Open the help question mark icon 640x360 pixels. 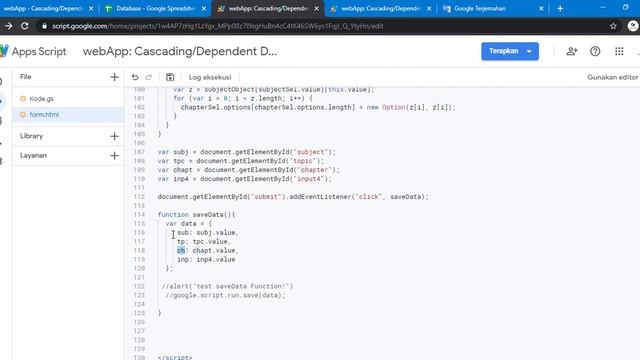coord(595,51)
